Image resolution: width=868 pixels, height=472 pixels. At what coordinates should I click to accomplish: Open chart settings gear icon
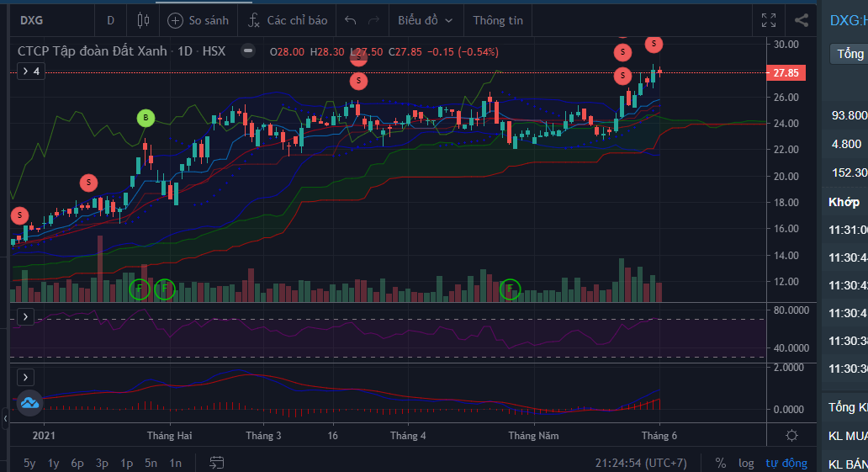click(x=791, y=436)
